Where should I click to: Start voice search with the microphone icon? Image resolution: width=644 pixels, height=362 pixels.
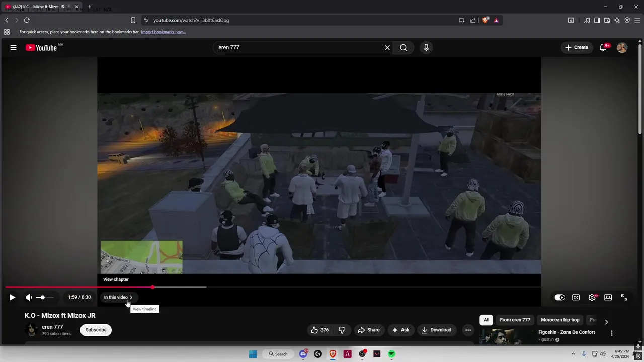[x=426, y=47]
